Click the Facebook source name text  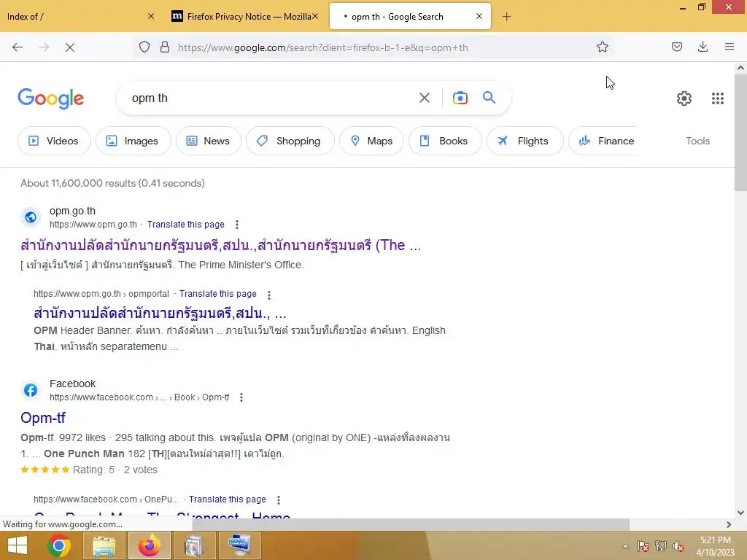[72, 384]
